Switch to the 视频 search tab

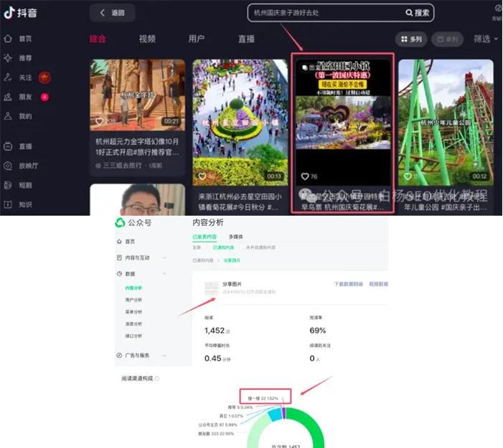pyautogui.click(x=147, y=39)
